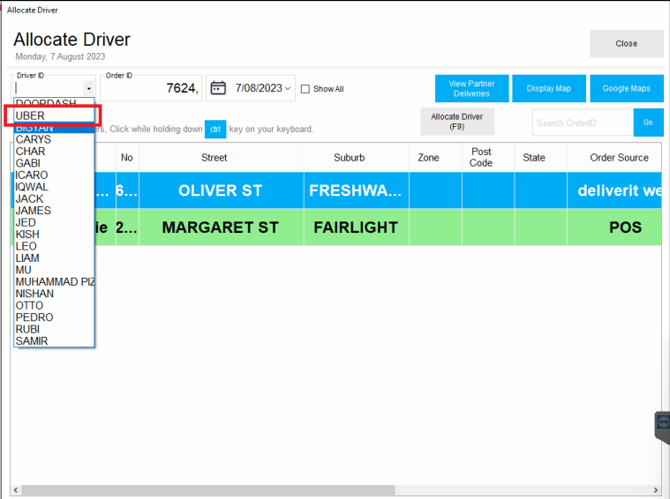The image size is (670, 499).
Task: Expand the Driver ID dropdown arrow
Action: (x=88, y=89)
